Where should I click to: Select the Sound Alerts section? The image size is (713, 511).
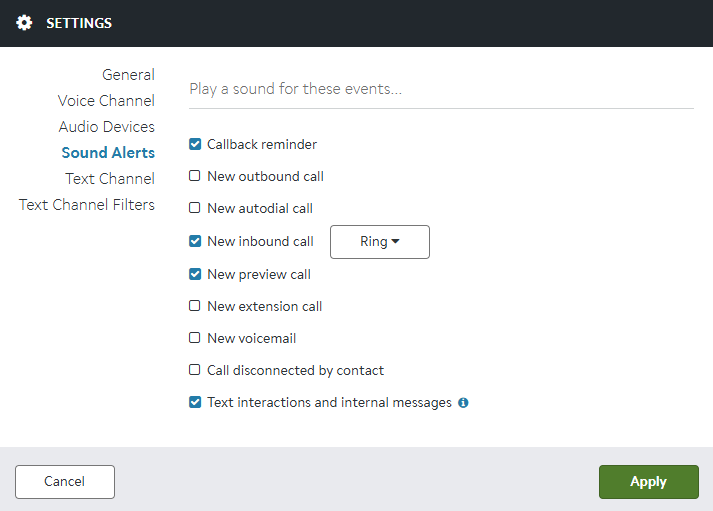pyautogui.click(x=108, y=152)
